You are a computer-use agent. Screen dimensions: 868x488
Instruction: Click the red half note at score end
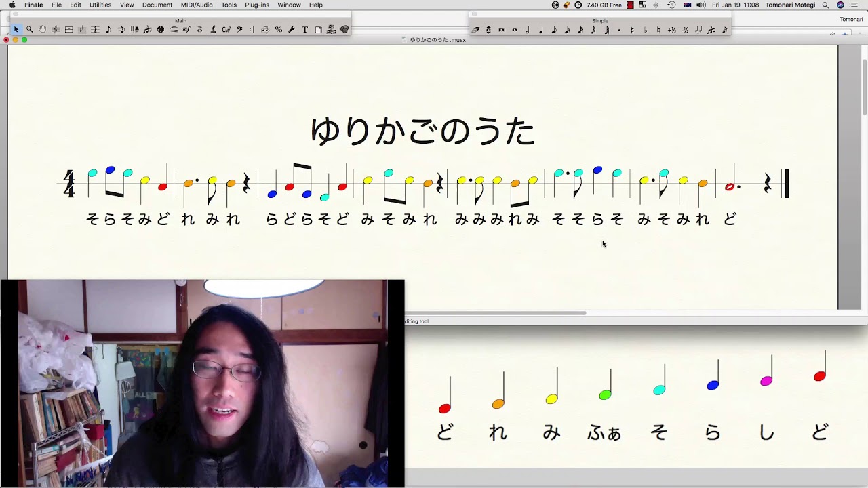pos(730,178)
